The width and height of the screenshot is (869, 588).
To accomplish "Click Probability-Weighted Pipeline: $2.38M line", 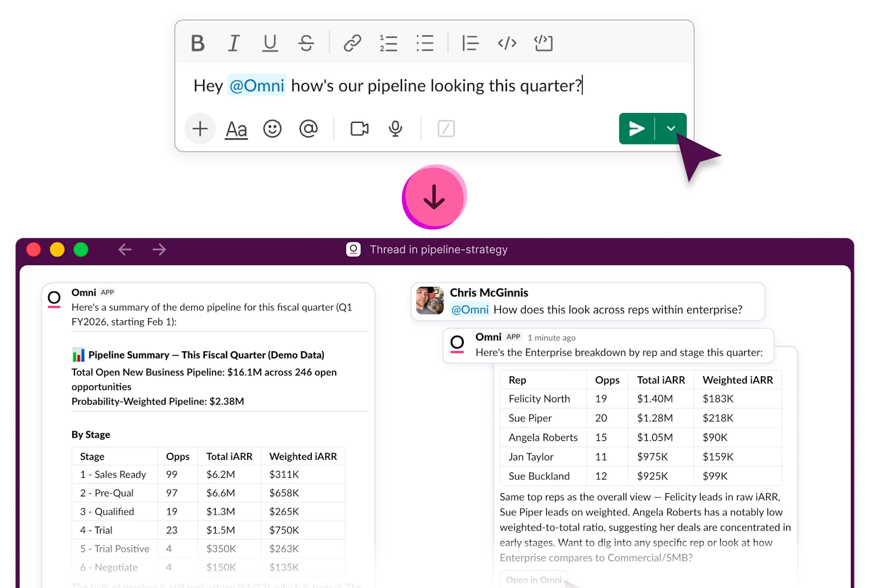I will tap(158, 401).
